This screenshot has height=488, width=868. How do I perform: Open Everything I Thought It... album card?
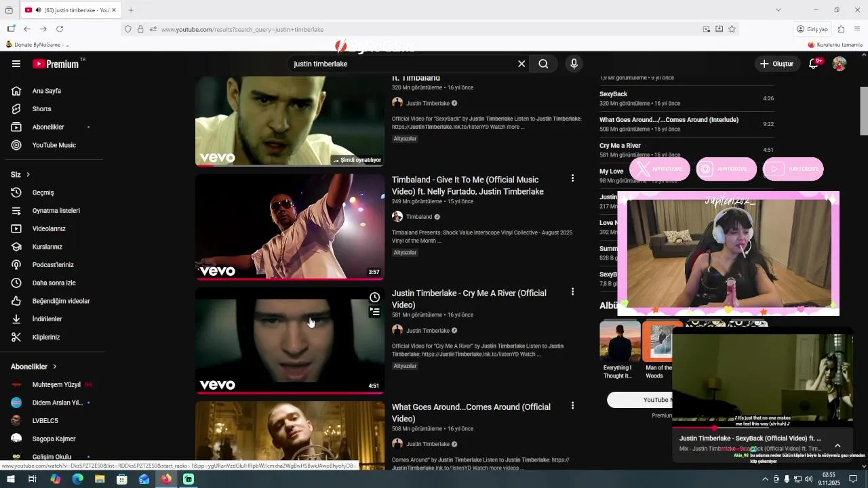[620, 350]
